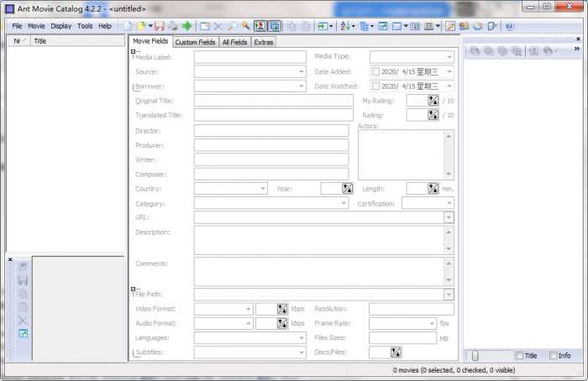Image resolution: width=588 pixels, height=381 pixels.
Task: Click the first extras panel copy icon
Action: pyautogui.click(x=475, y=50)
